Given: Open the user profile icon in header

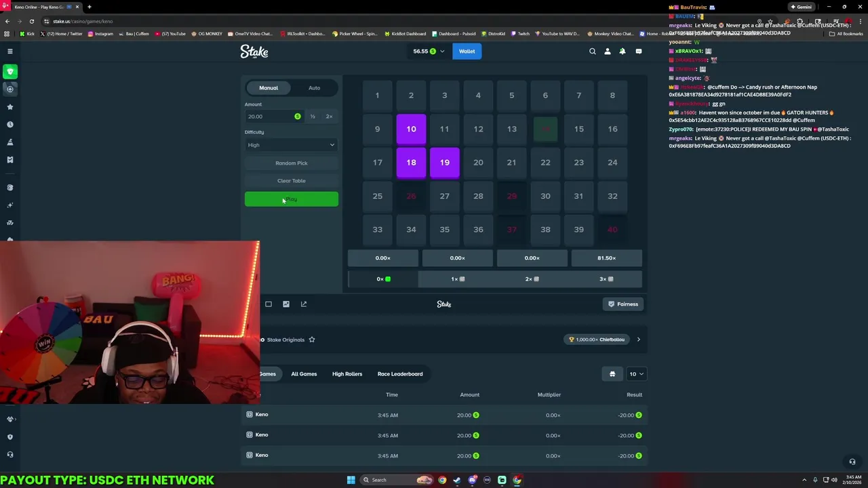Looking at the screenshot, I should tap(608, 52).
